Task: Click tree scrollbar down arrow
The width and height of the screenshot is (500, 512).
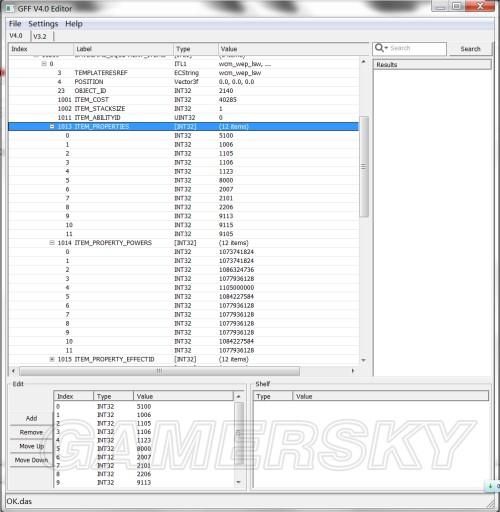Action: pyautogui.click(x=364, y=360)
